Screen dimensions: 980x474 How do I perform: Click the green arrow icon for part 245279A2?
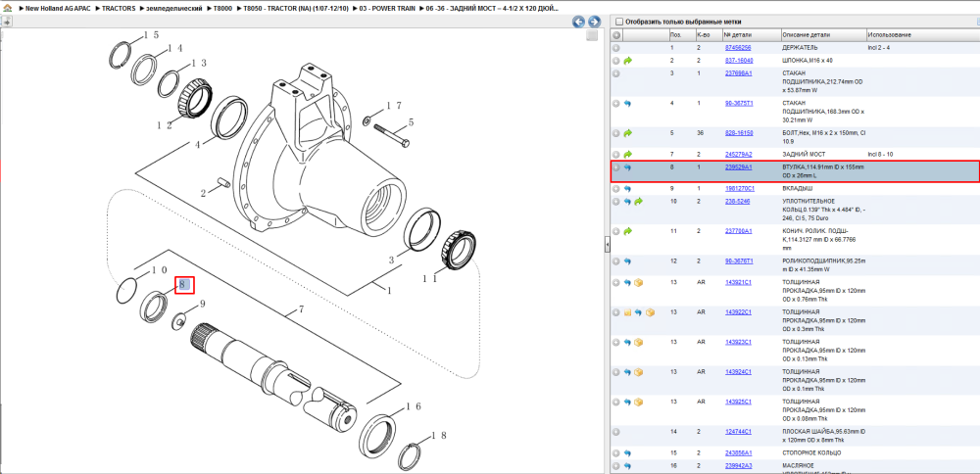coord(628,154)
